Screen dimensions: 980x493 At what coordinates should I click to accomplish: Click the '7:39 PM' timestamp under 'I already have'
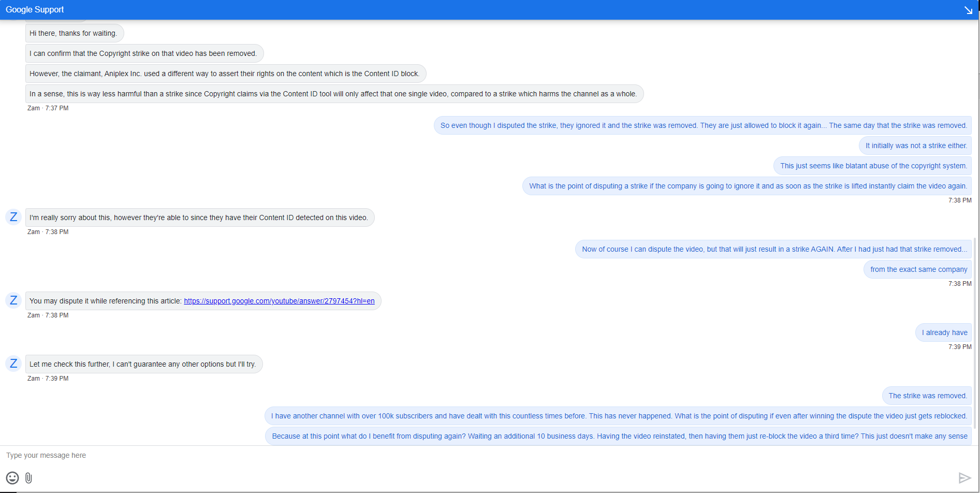point(960,347)
